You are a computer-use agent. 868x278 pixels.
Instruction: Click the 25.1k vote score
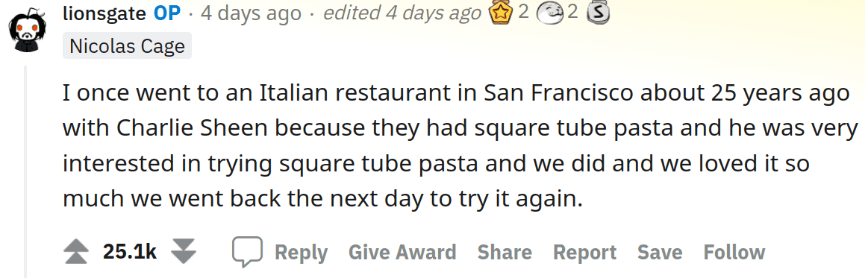pyautogui.click(x=130, y=253)
